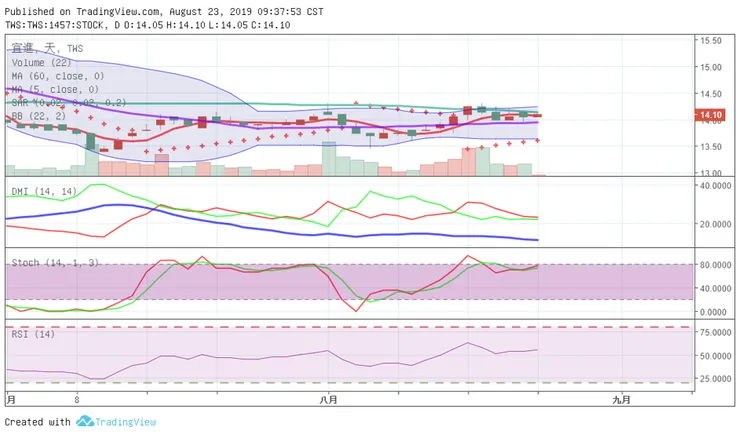Click the 15.00 price axis label
The height and width of the screenshot is (435, 740).
point(711,67)
